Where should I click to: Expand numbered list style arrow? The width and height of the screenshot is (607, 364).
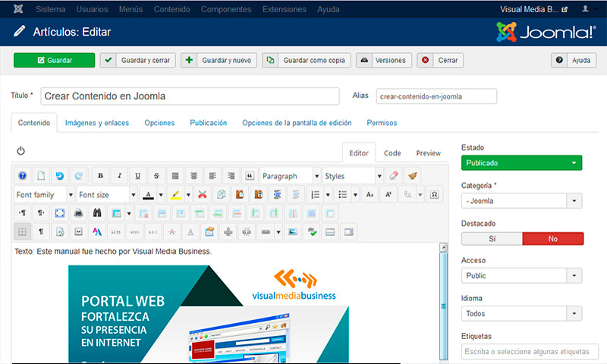tap(328, 195)
